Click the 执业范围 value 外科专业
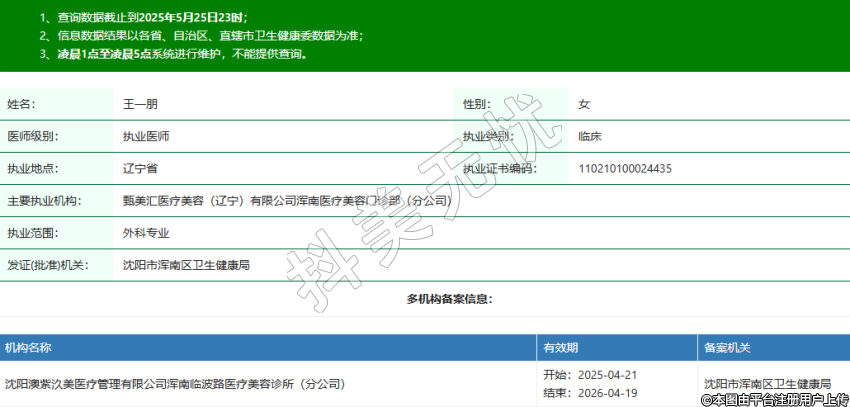Viewport: 850px width, 407px height. tap(146, 233)
